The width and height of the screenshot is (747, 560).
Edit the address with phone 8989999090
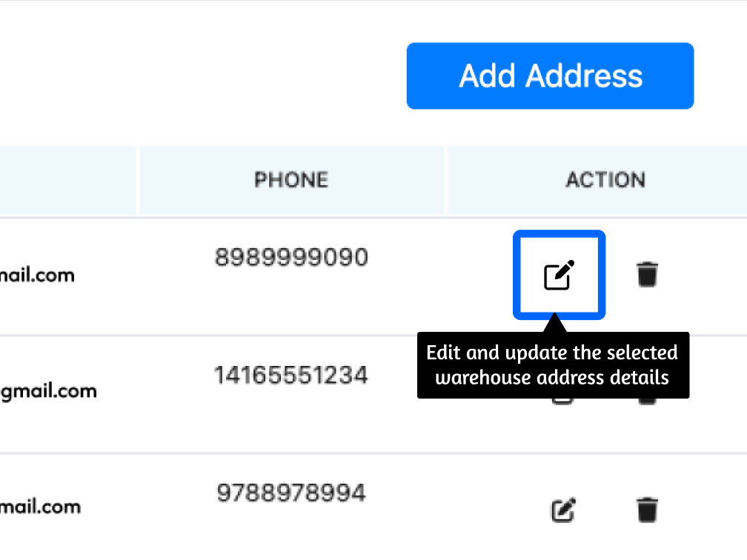pyautogui.click(x=560, y=276)
